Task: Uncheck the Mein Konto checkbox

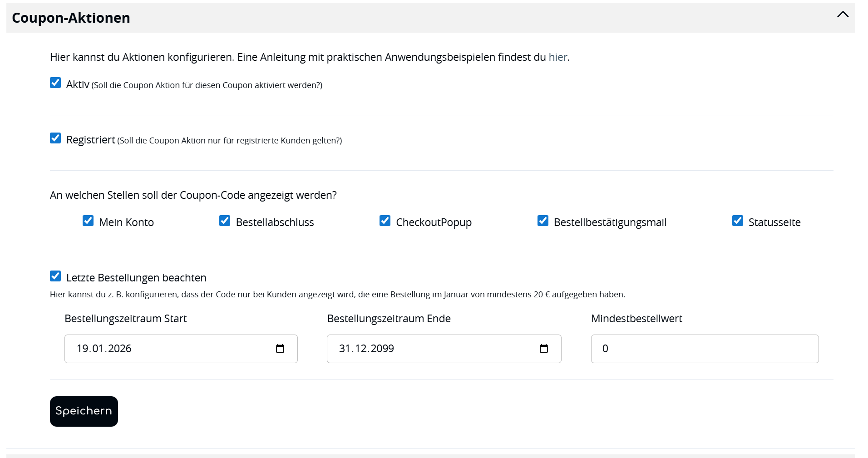Action: [88, 221]
